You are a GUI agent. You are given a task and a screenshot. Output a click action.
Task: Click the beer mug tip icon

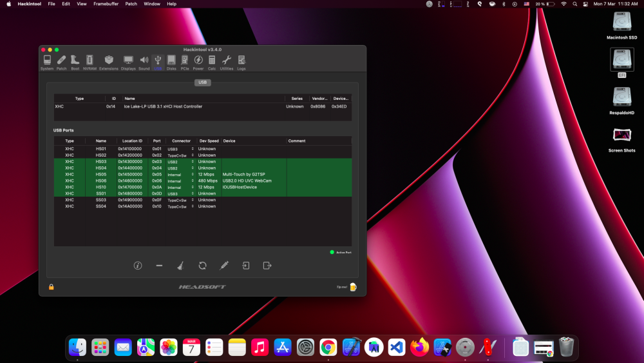point(353,287)
